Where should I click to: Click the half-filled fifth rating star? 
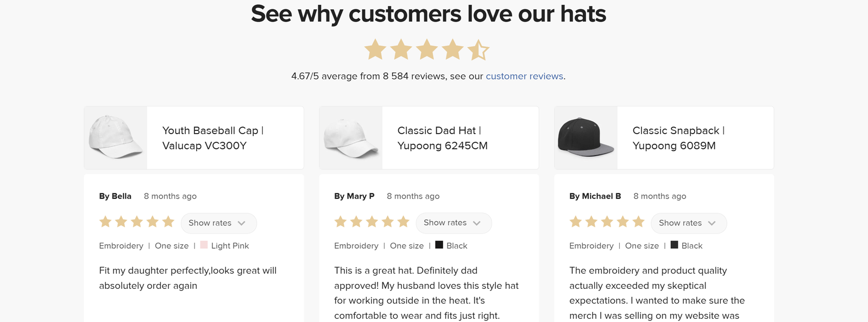(x=478, y=50)
